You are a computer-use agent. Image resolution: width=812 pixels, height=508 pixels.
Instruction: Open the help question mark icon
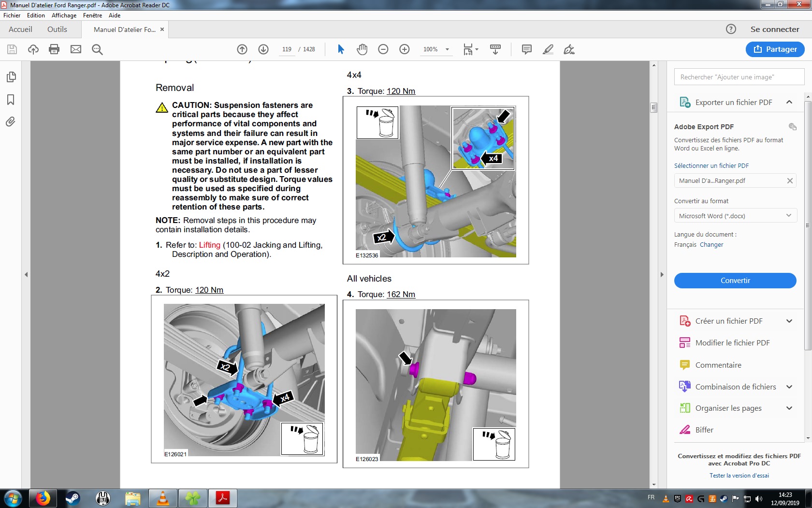(x=731, y=29)
